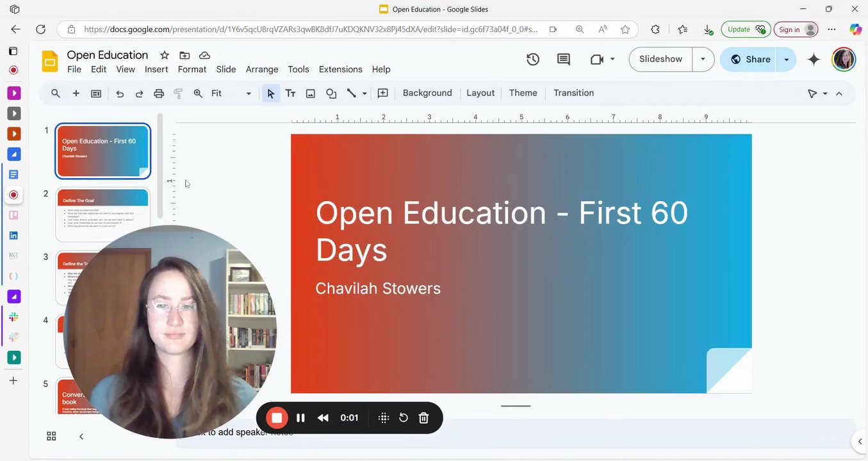Expand the Meet camera dropdown arrow
Screen dimensions: 868x461
pyautogui.click(x=612, y=60)
